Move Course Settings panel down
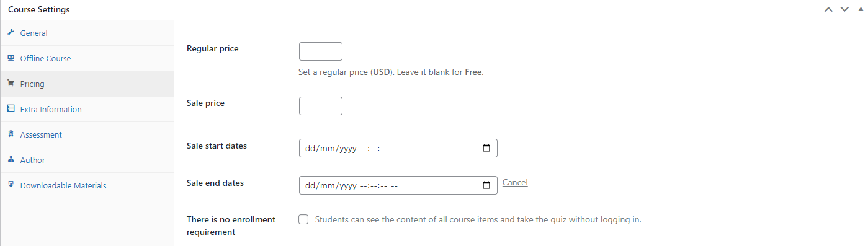 pyautogui.click(x=844, y=9)
